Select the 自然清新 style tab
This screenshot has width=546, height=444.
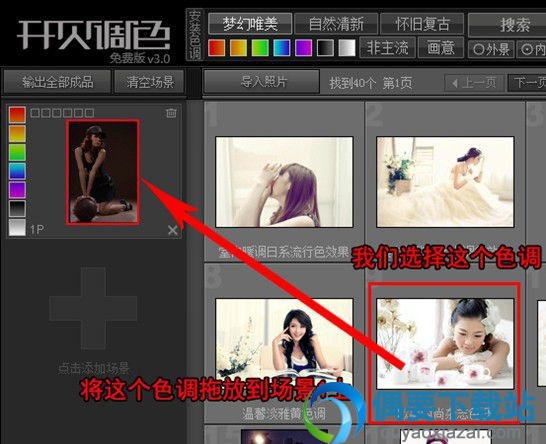point(336,24)
